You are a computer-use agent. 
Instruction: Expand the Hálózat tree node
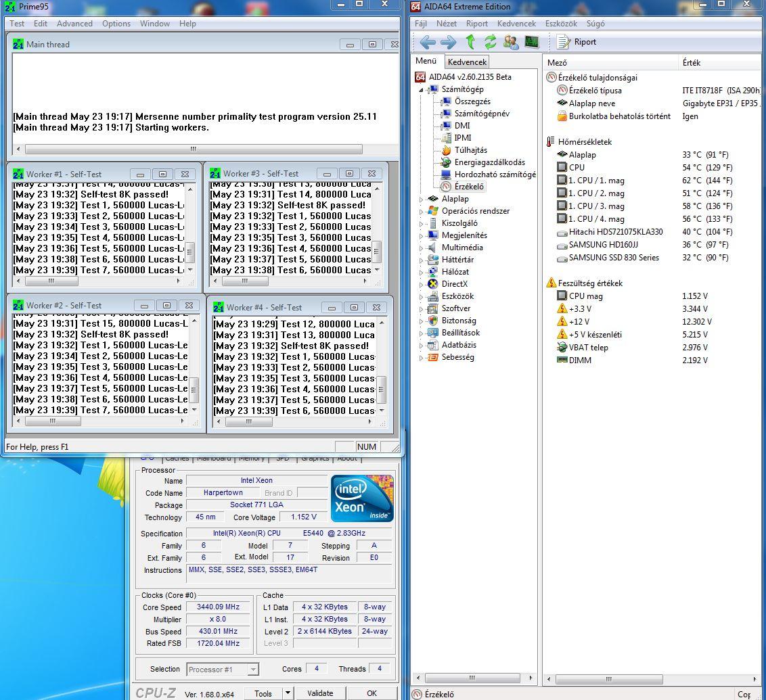421,273
